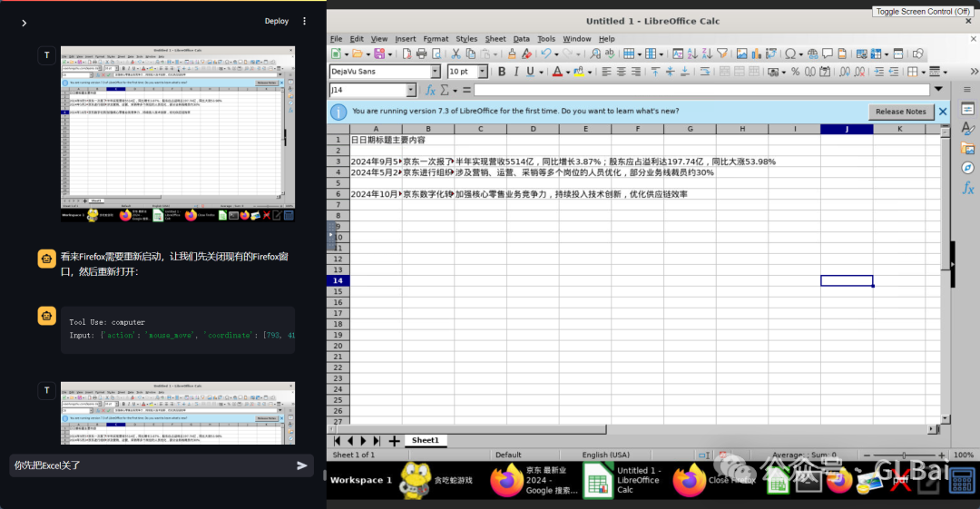Image resolution: width=980 pixels, height=509 pixels.
Task: Click the Deploy button
Action: pos(276,21)
